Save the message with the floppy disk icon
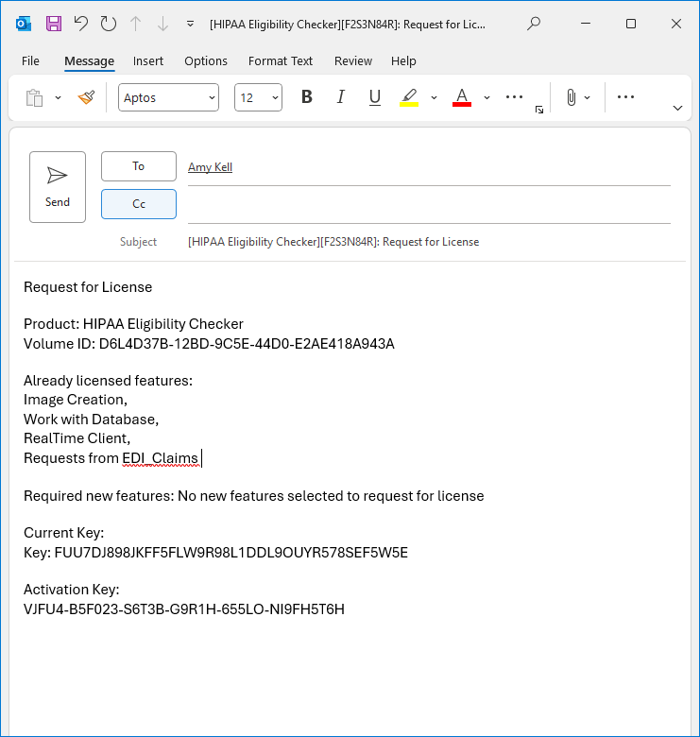 (54, 24)
